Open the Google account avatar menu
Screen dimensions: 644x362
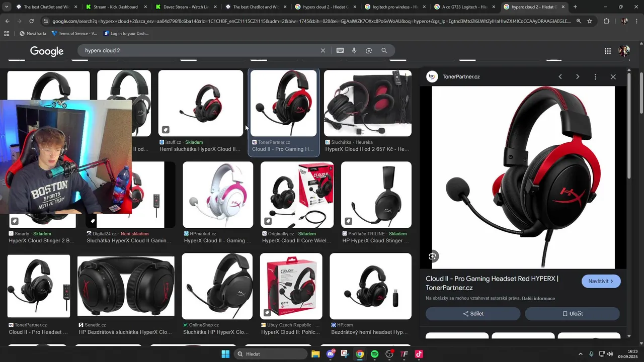pos(624,51)
